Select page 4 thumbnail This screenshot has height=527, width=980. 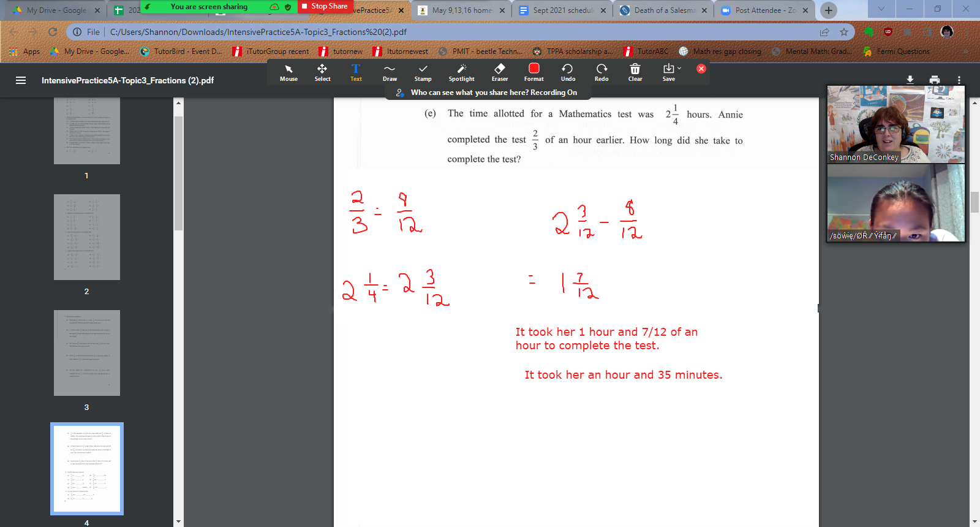click(x=87, y=469)
